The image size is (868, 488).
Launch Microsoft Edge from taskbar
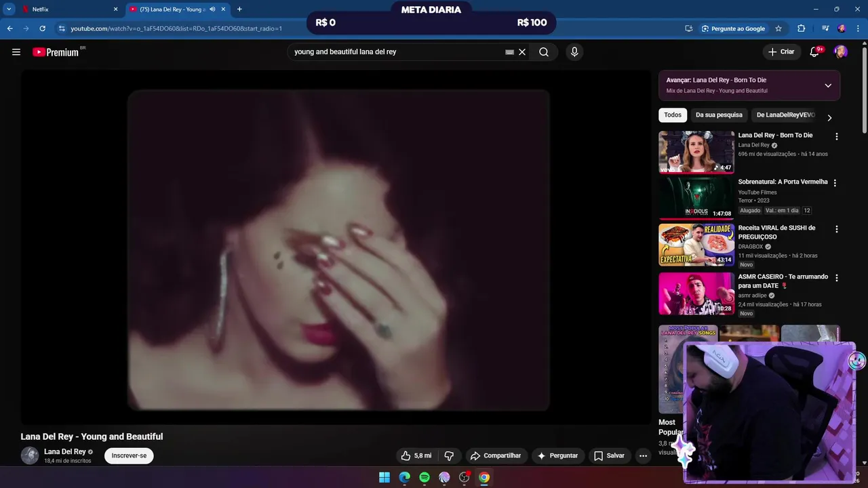pos(404,477)
